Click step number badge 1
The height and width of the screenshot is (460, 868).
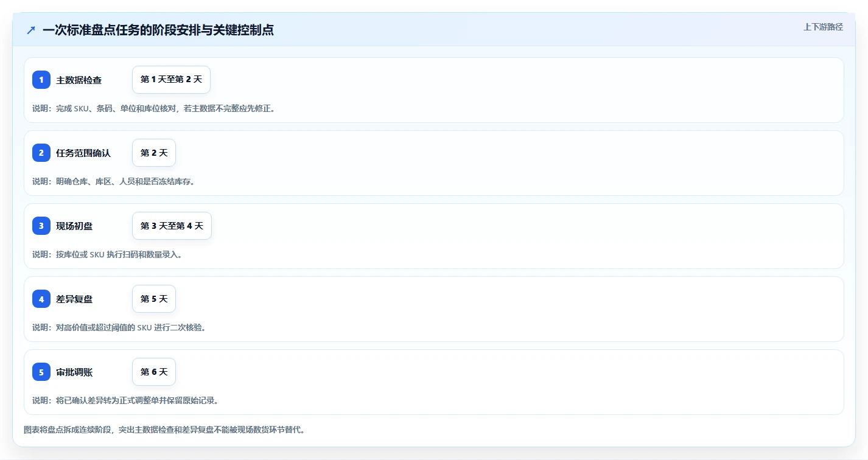tap(41, 80)
